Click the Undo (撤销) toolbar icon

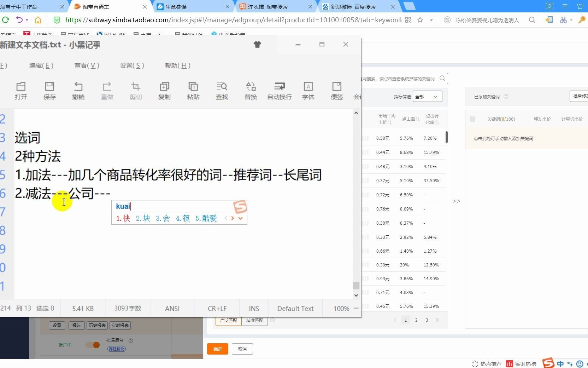(78, 91)
